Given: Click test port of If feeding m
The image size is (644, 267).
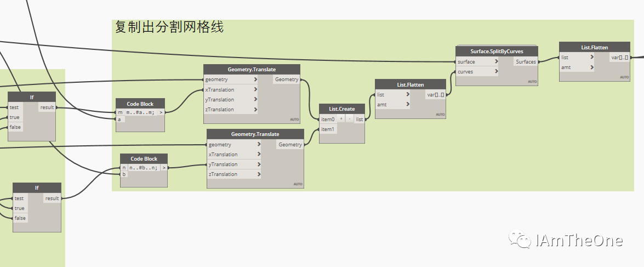Looking at the screenshot, I should click(x=15, y=107).
